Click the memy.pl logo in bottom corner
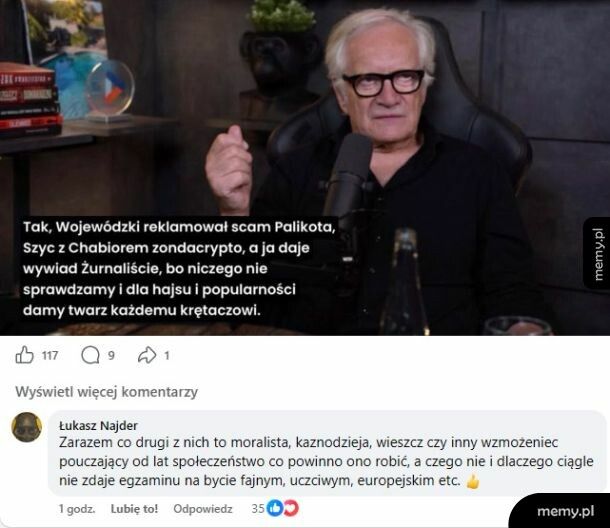The height and width of the screenshot is (528, 610). pyautogui.click(x=565, y=511)
